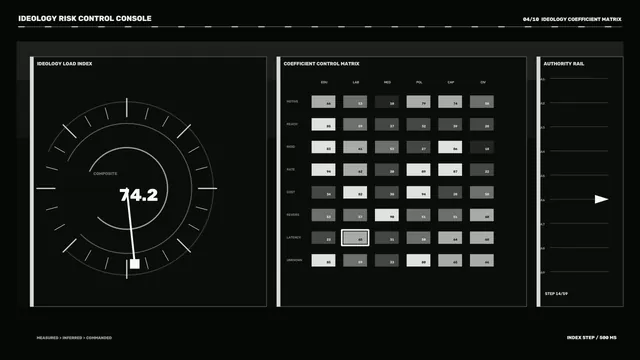The image size is (640, 360).
Task: Click the UNKNOWN row CIV column cell
Action: pyautogui.click(x=482, y=260)
